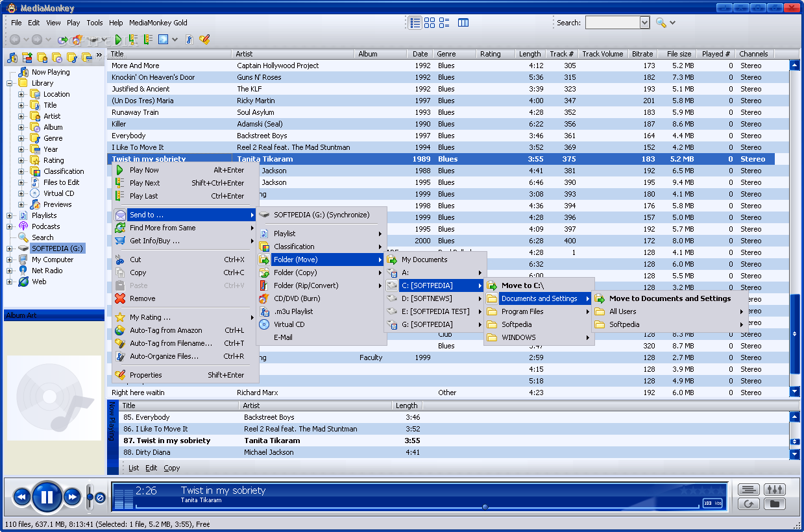This screenshot has height=532, width=804.
Task: Open the Auto-Tag toolbar icon with pencil
Action: (204, 40)
